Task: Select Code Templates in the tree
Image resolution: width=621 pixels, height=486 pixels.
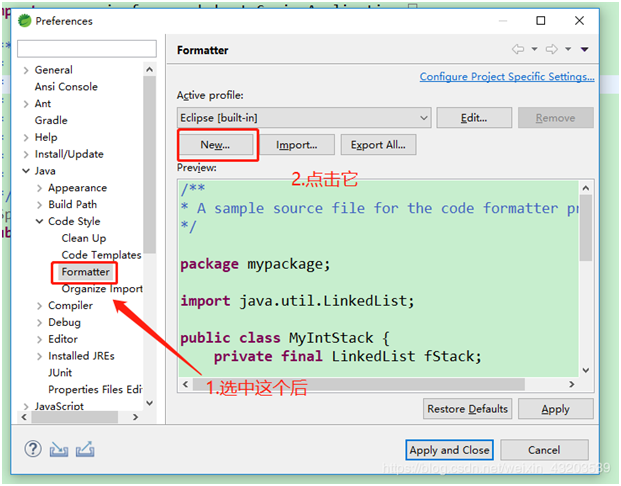Action: tap(101, 255)
